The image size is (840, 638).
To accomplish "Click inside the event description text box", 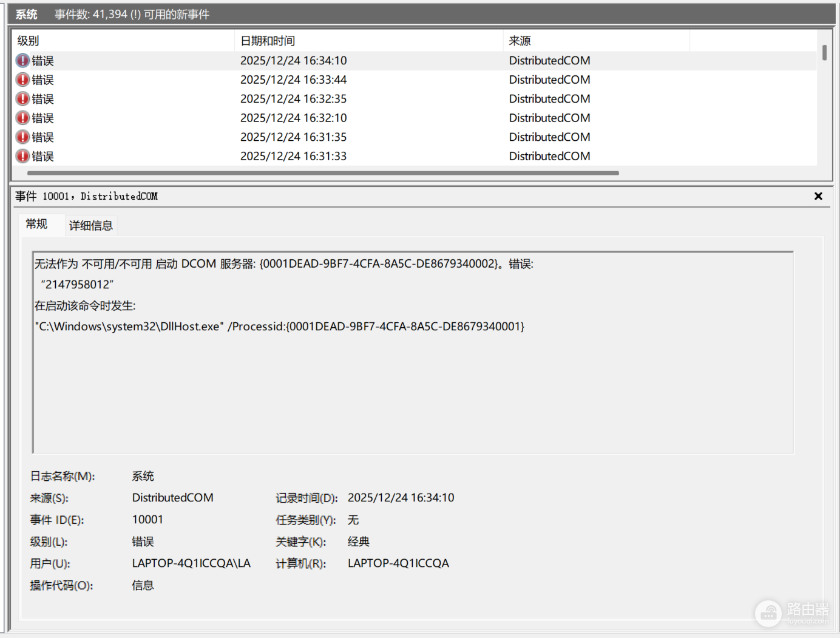I will 413,352.
